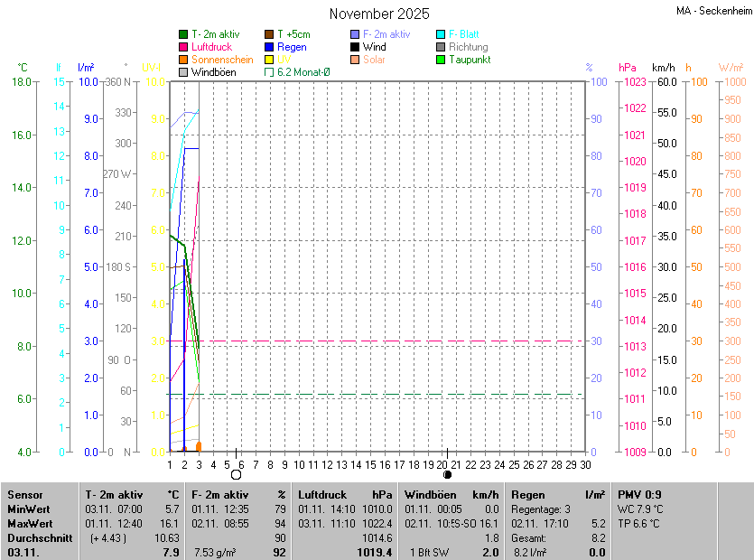Click the dark green T-2m aktiv legend square
Image resolution: width=754 pixels, height=560 pixels.
[183, 34]
